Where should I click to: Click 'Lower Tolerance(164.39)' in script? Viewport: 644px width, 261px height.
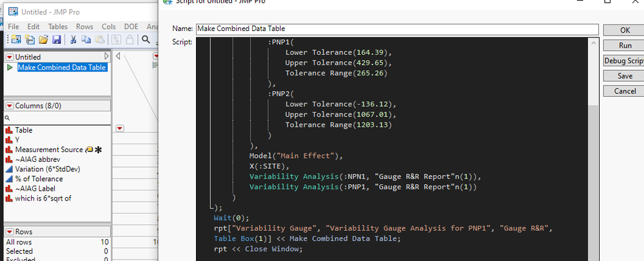pyautogui.click(x=338, y=53)
